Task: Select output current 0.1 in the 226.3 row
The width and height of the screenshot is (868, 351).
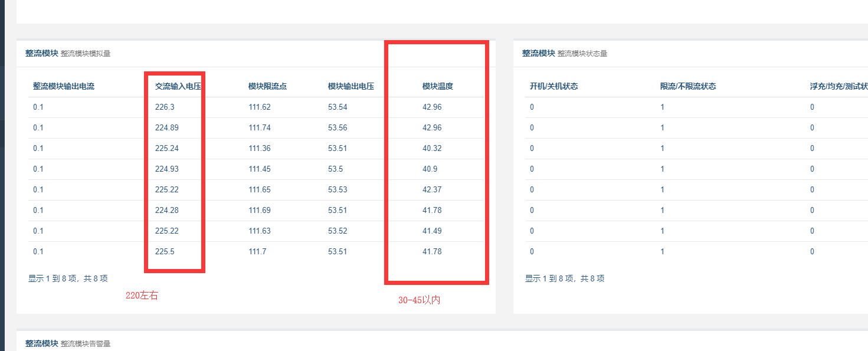Action: [x=38, y=107]
